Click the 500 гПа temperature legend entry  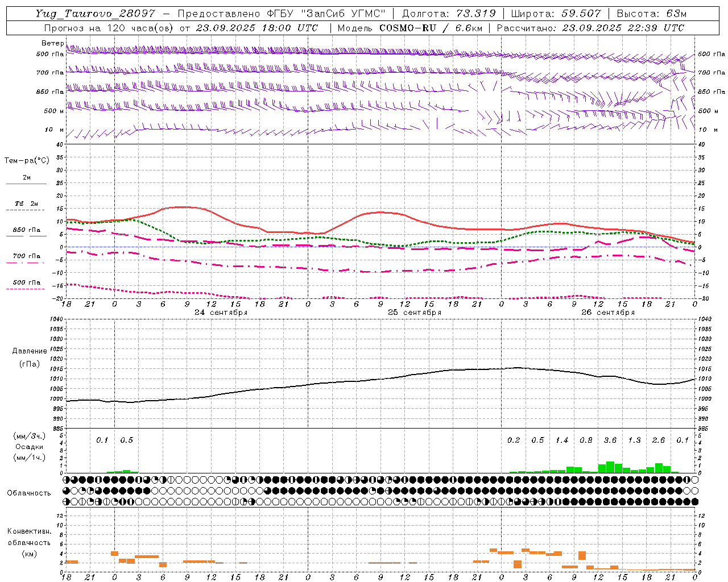27,282
